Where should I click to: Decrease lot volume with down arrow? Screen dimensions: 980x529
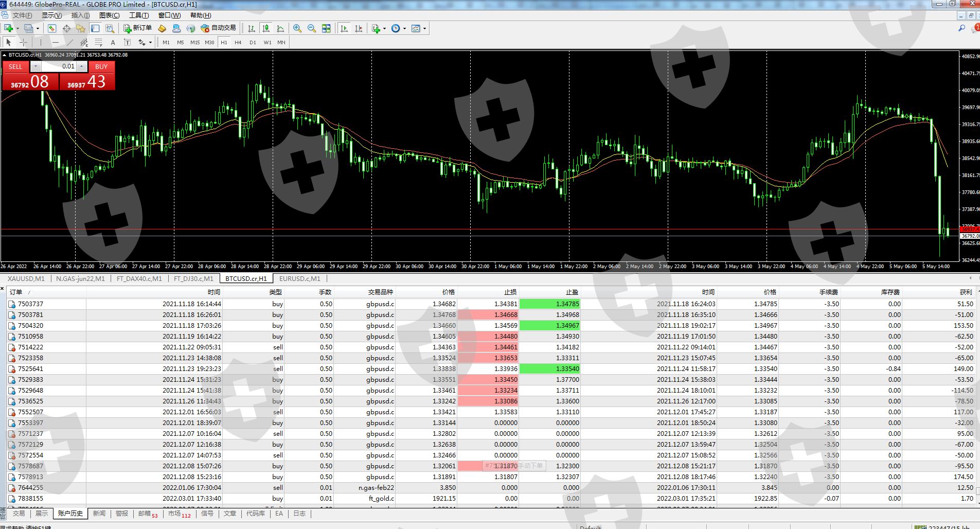click(35, 66)
